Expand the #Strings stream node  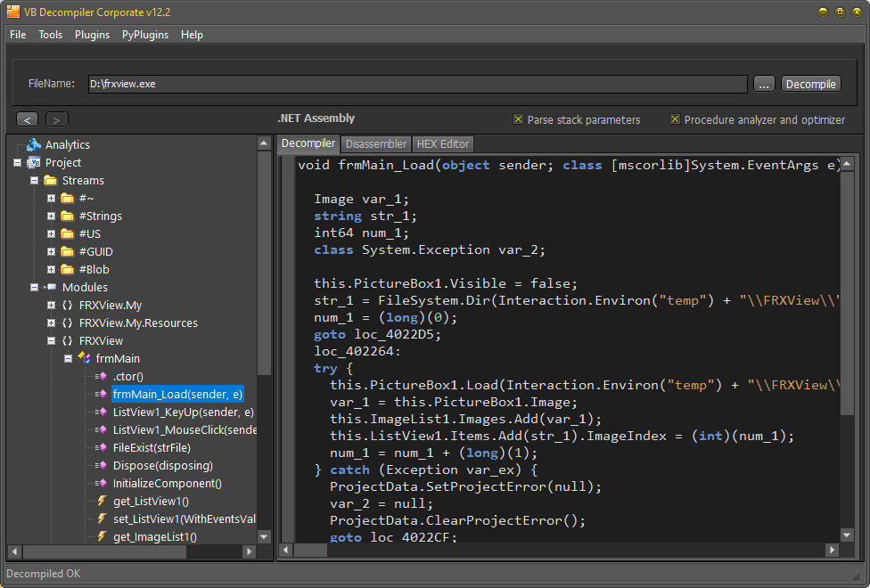coord(51,216)
